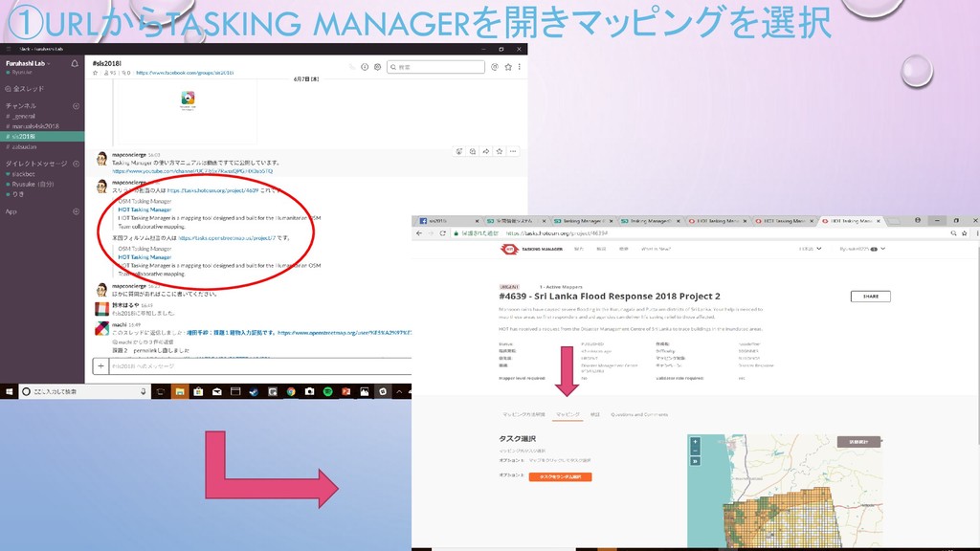The height and width of the screenshot is (551, 980).
Task: Share the mapconcierge message with arrow icon
Action: click(485, 151)
